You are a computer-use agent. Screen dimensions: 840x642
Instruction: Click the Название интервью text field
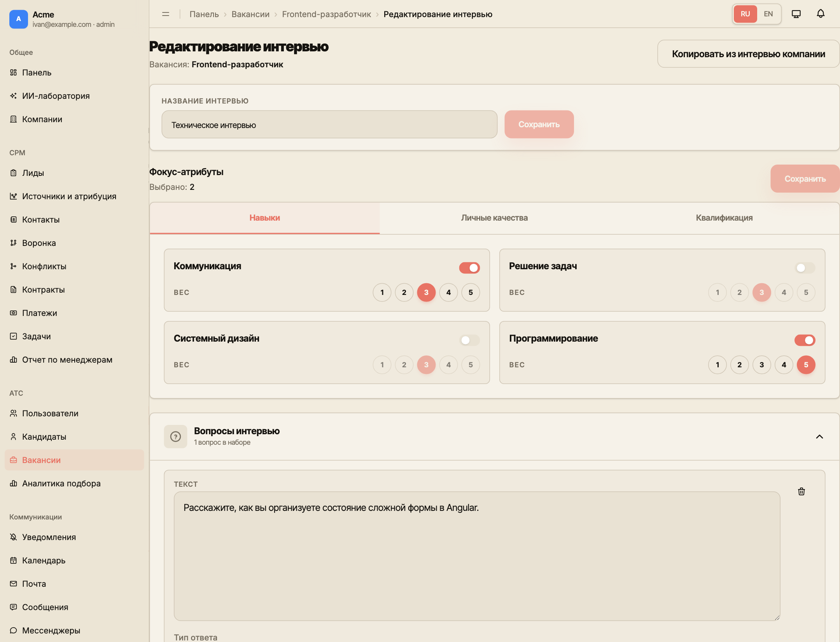pyautogui.click(x=329, y=125)
